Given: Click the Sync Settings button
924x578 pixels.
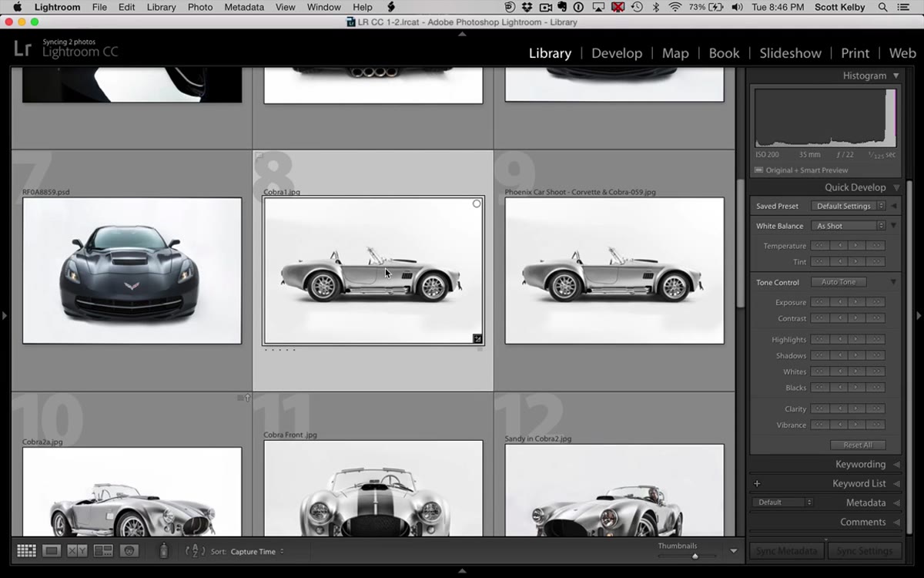Looking at the screenshot, I should [x=865, y=551].
